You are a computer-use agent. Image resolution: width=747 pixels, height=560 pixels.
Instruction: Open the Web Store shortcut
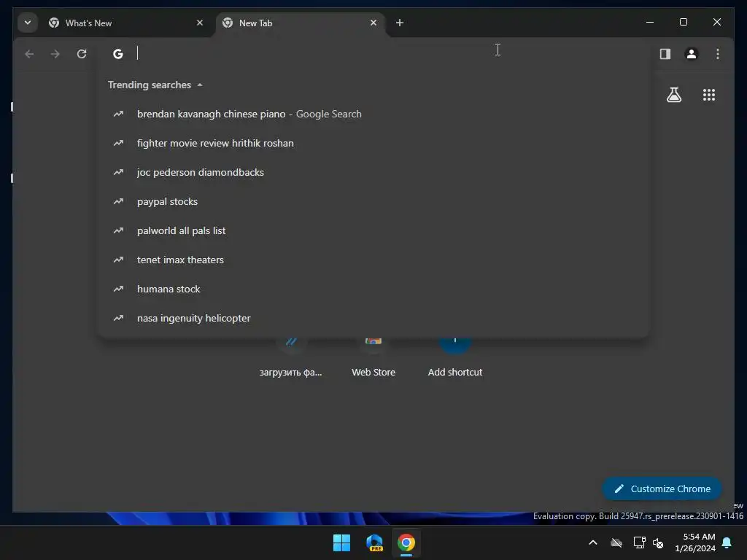click(373, 357)
